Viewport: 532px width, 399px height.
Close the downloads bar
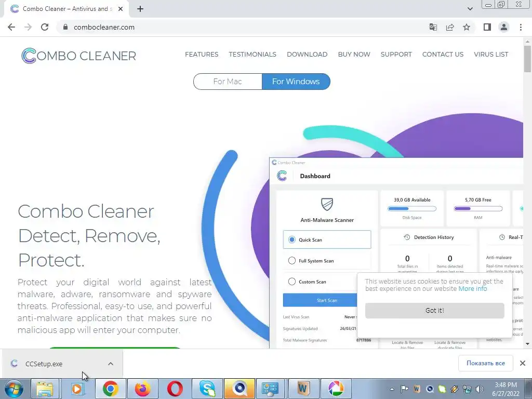523,363
